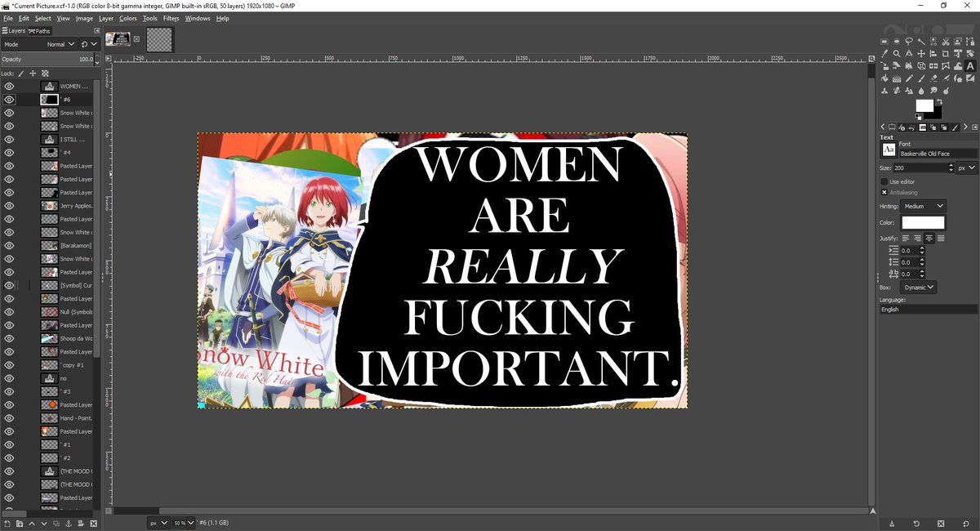Open the font size unit px dropdown

pos(966,167)
